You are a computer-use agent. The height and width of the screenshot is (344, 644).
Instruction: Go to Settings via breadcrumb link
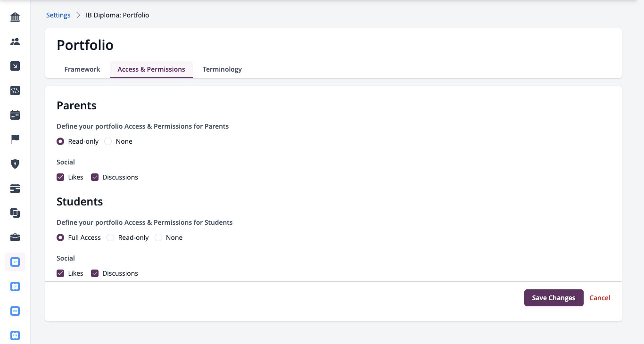click(x=58, y=15)
